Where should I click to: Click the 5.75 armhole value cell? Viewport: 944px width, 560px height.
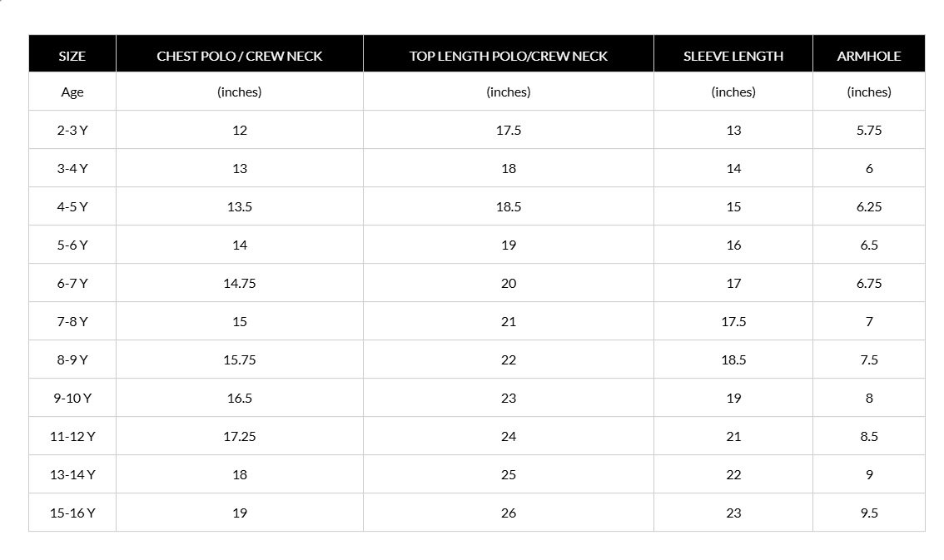869,130
